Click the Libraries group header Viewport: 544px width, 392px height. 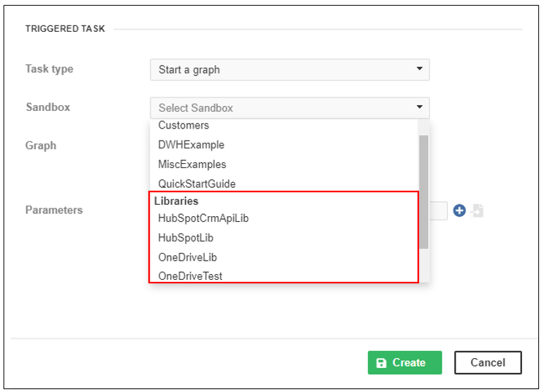point(177,201)
